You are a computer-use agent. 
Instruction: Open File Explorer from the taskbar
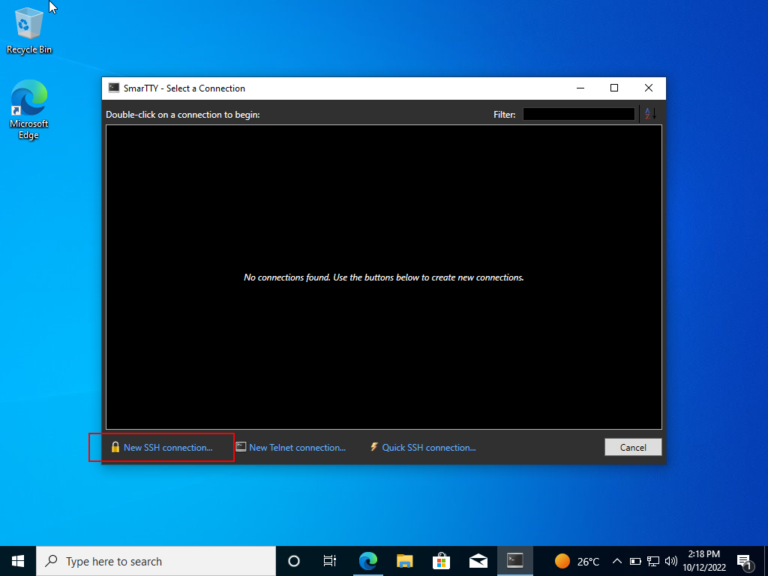[404, 561]
